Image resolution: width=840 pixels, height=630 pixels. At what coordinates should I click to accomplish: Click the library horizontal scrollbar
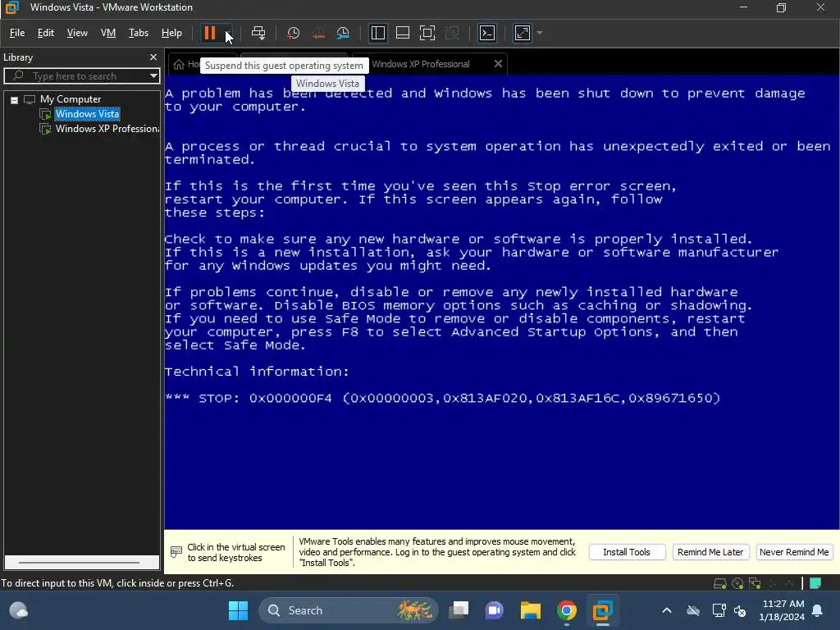pyautogui.click(x=80, y=563)
